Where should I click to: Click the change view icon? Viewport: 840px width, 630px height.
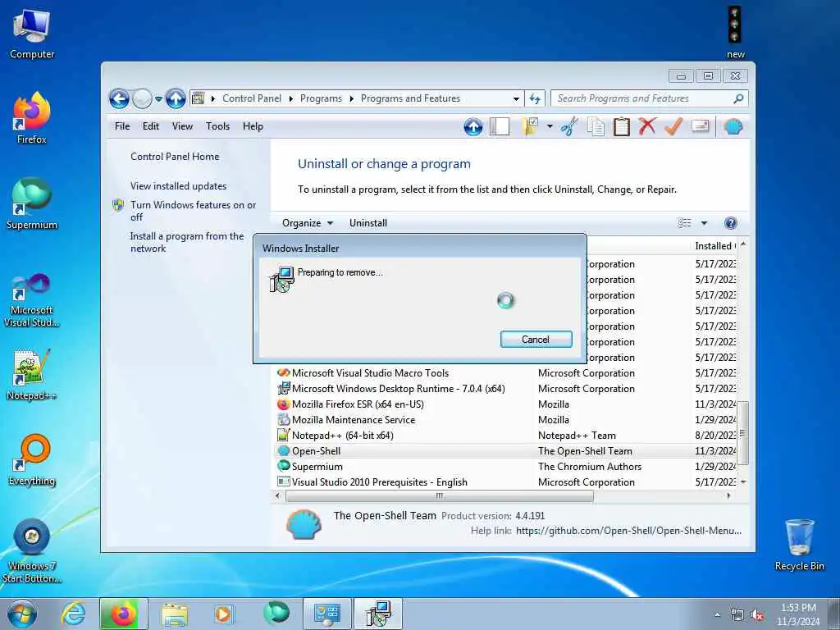point(685,223)
